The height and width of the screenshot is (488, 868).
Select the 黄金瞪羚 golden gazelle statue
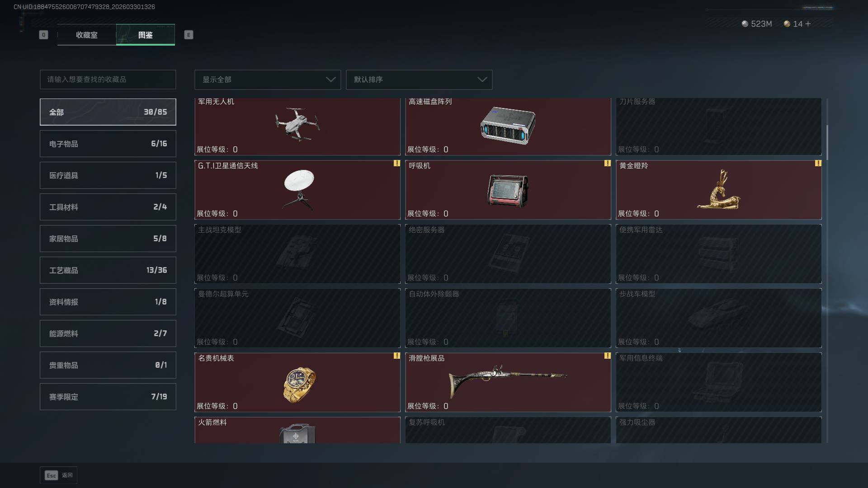click(x=719, y=190)
